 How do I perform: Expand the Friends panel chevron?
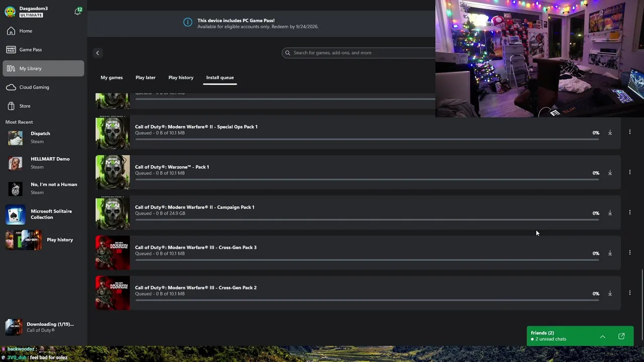(603, 336)
